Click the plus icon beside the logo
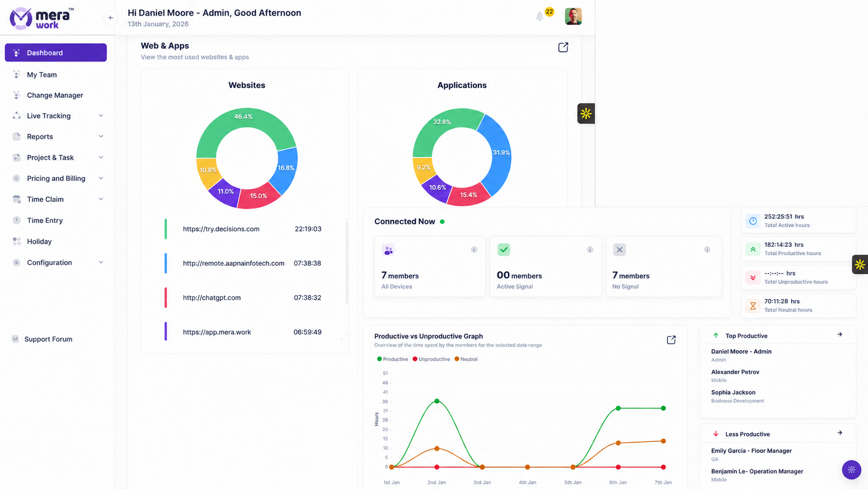 click(110, 18)
